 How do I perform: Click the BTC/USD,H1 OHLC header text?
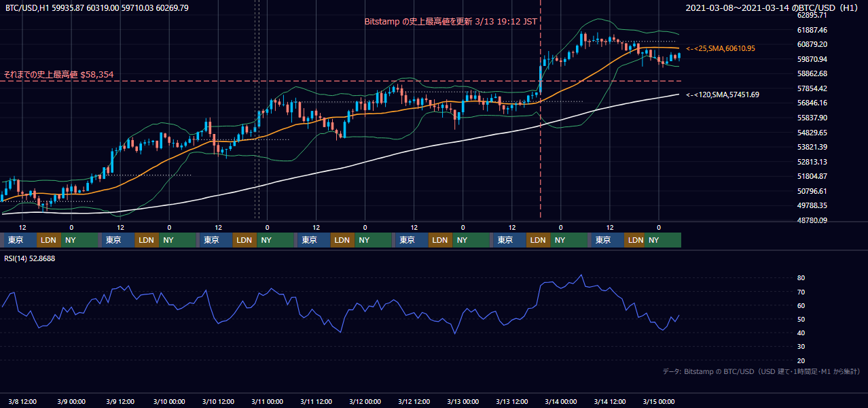tap(97, 8)
